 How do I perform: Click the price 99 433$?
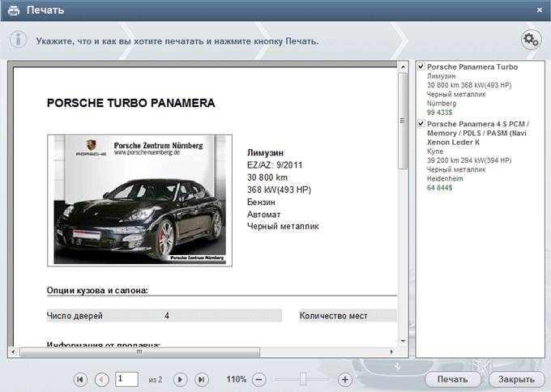(439, 113)
